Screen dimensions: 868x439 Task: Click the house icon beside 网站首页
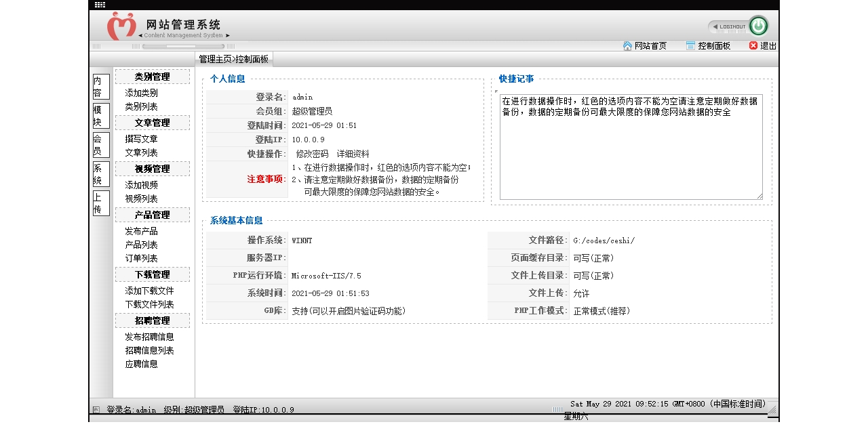pos(627,45)
